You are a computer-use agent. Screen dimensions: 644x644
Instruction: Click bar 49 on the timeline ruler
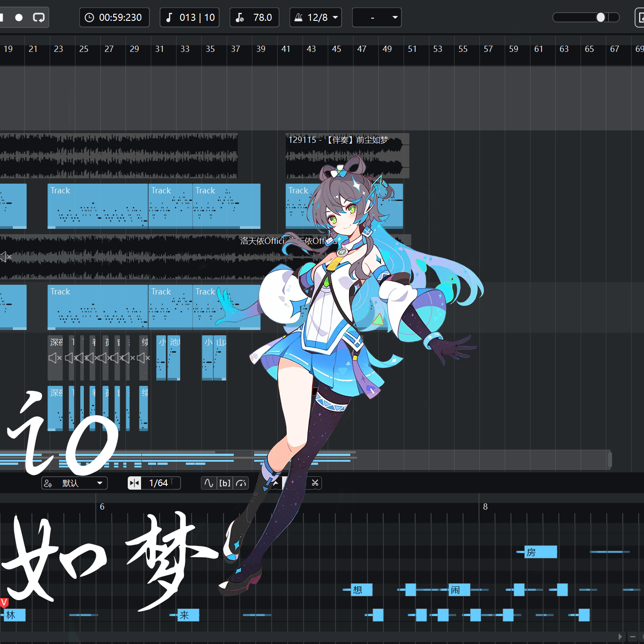(387, 49)
